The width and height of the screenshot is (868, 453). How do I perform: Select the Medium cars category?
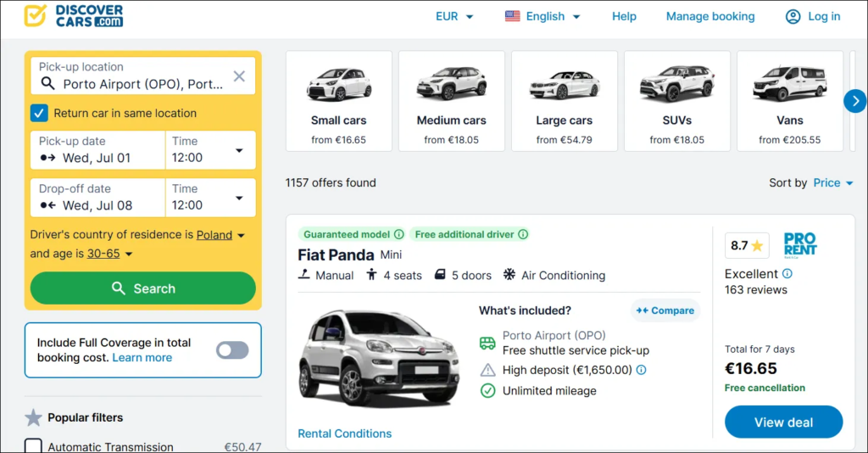coord(452,101)
